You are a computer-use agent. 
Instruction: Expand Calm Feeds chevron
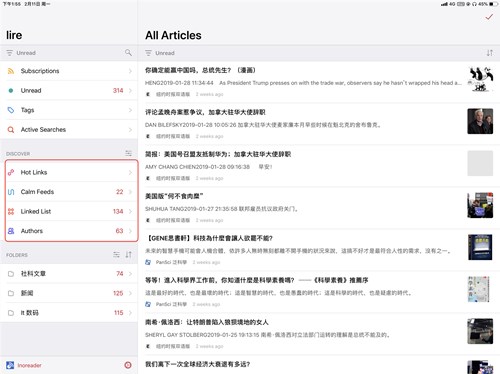(x=130, y=192)
